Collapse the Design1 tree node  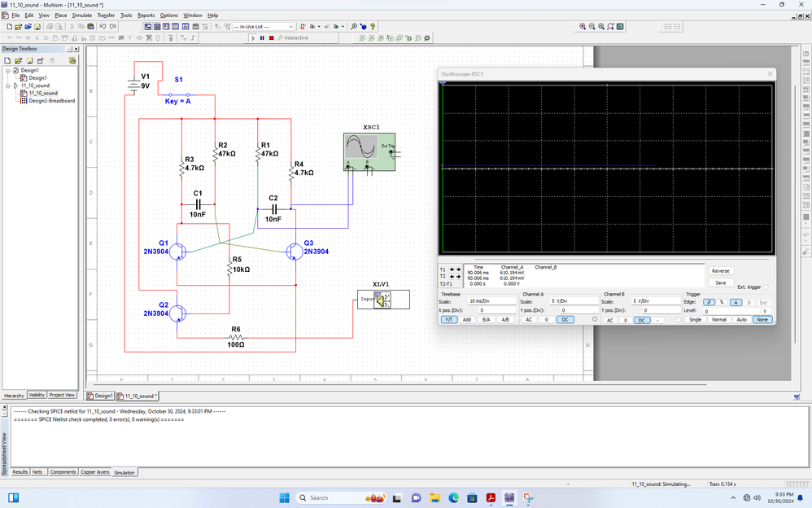coord(7,71)
